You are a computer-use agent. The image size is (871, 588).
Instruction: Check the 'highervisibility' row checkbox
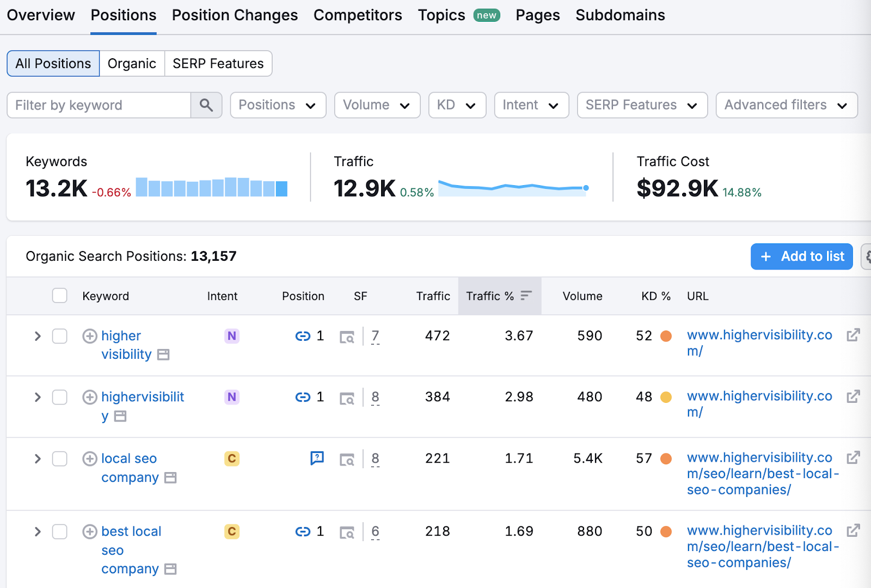(60, 397)
